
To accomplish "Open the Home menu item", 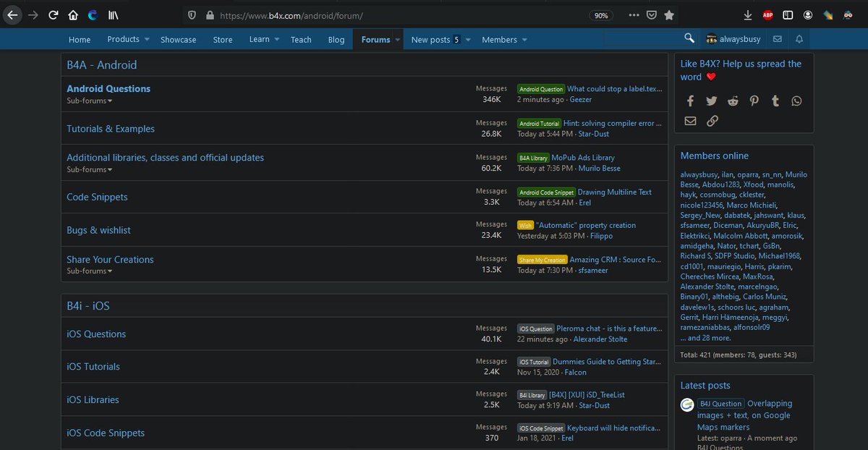I will [x=80, y=40].
